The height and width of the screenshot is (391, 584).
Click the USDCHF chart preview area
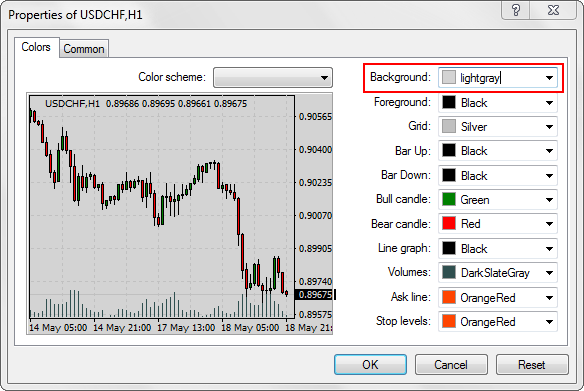tap(180, 214)
